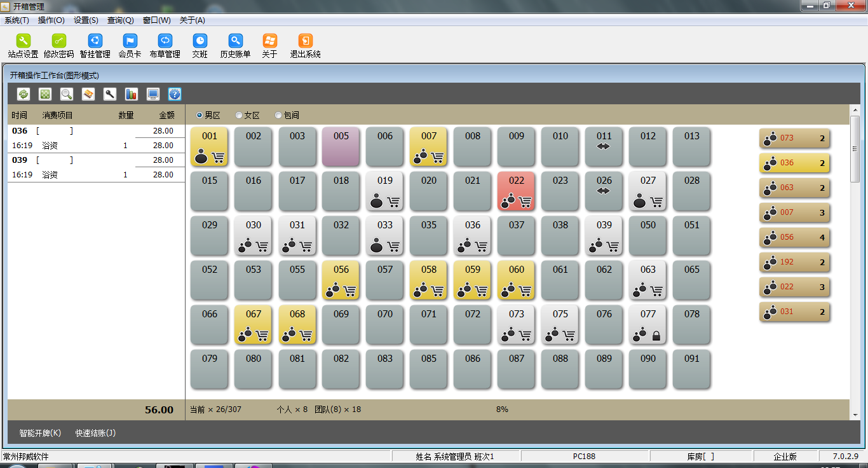Image resolution: width=868 pixels, height=468 pixels.
Task: Click 退出系统 to exit the system
Action: pos(305,46)
